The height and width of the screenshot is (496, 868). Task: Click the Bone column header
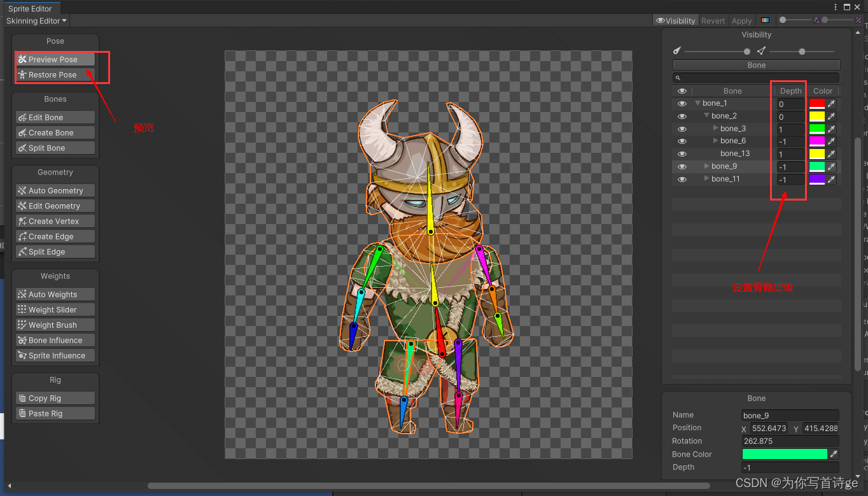(732, 91)
